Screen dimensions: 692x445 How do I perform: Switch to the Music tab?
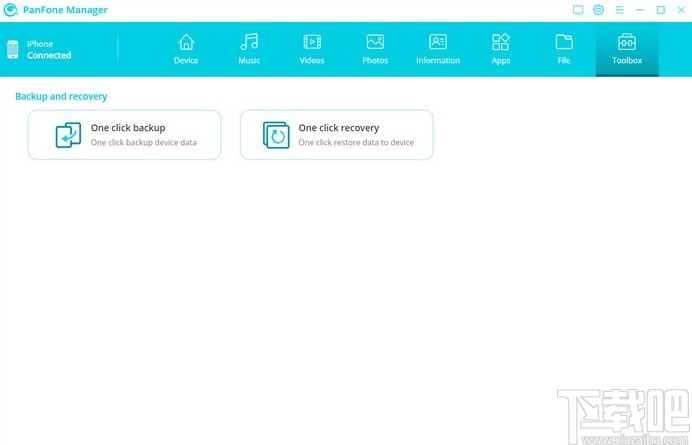point(249,49)
